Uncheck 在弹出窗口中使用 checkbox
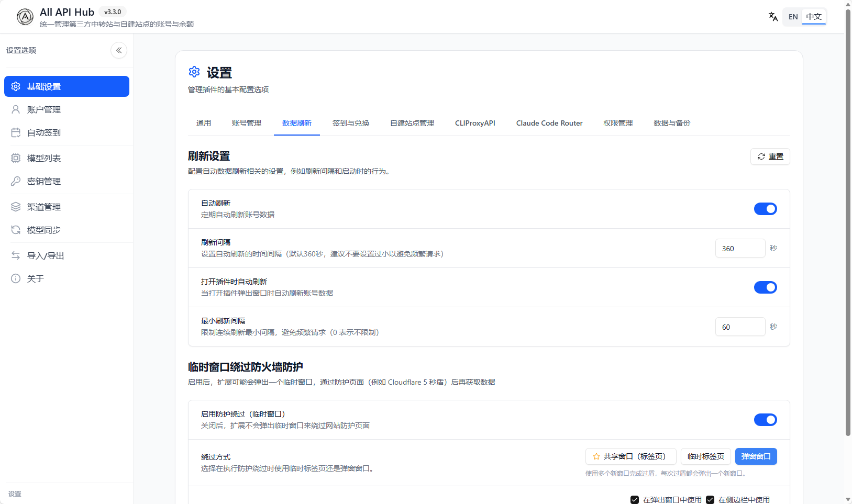Viewport: 852px width, 504px height. click(x=635, y=500)
